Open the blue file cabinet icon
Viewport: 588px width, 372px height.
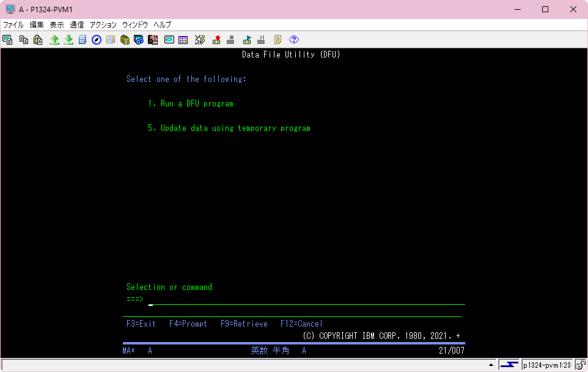[83, 39]
